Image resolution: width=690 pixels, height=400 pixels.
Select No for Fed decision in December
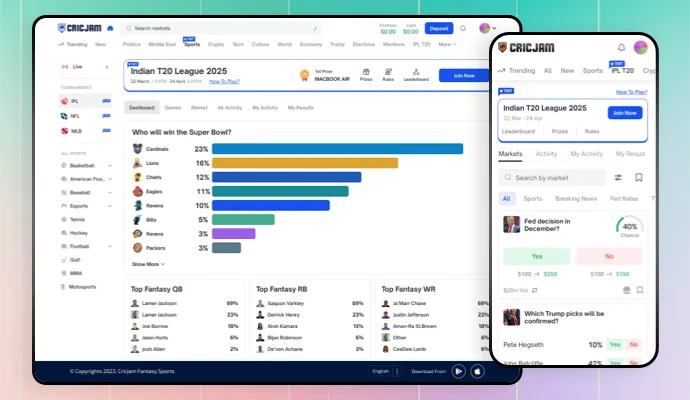609,255
